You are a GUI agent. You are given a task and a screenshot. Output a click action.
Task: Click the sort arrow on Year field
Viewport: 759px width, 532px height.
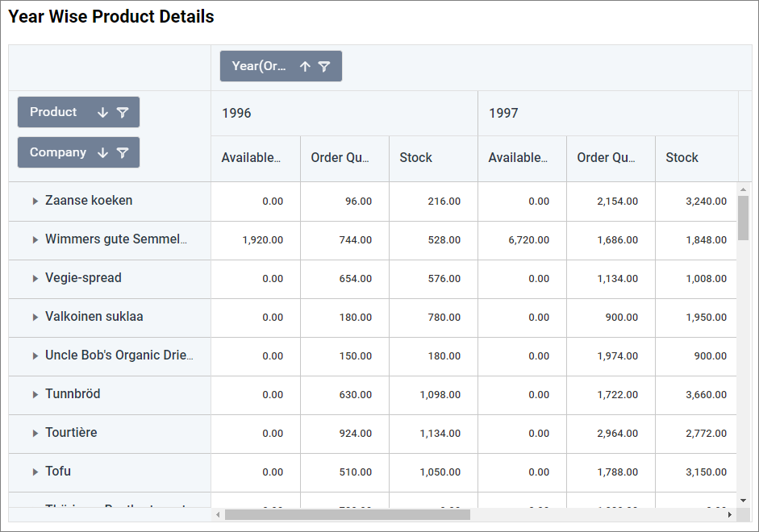coord(305,67)
